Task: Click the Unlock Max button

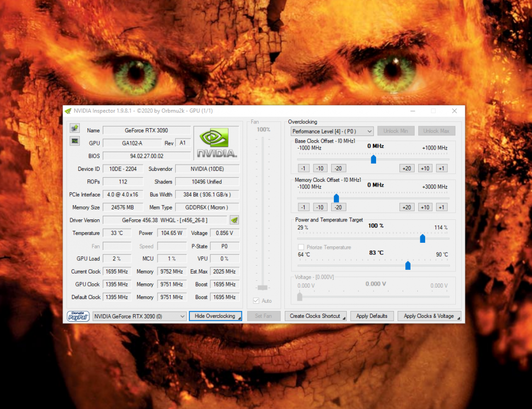Action: 437,131
